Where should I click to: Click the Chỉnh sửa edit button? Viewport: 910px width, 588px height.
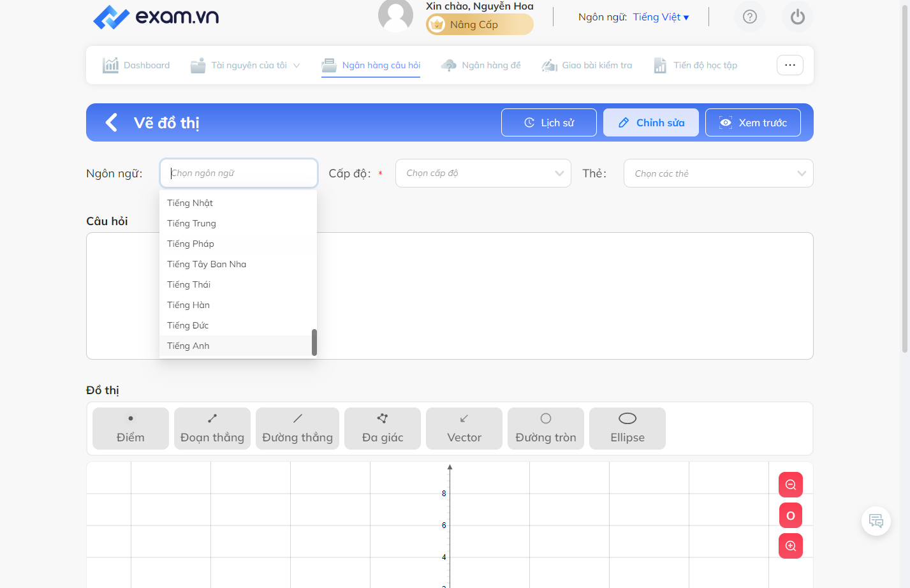[x=651, y=122]
